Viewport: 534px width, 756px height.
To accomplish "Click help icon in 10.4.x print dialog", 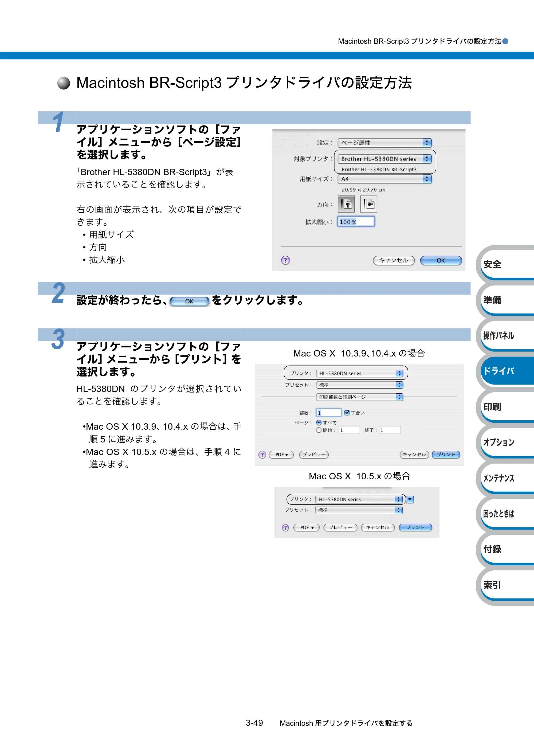I will click(262, 455).
